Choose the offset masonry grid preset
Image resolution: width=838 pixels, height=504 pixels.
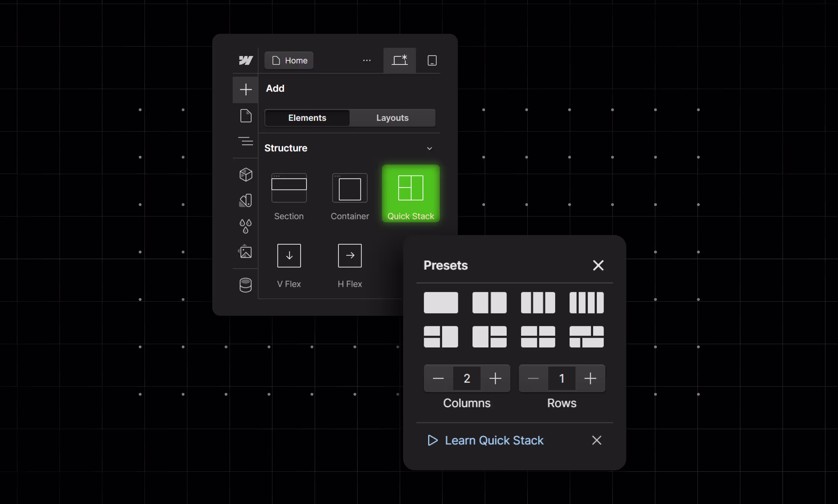tap(587, 337)
